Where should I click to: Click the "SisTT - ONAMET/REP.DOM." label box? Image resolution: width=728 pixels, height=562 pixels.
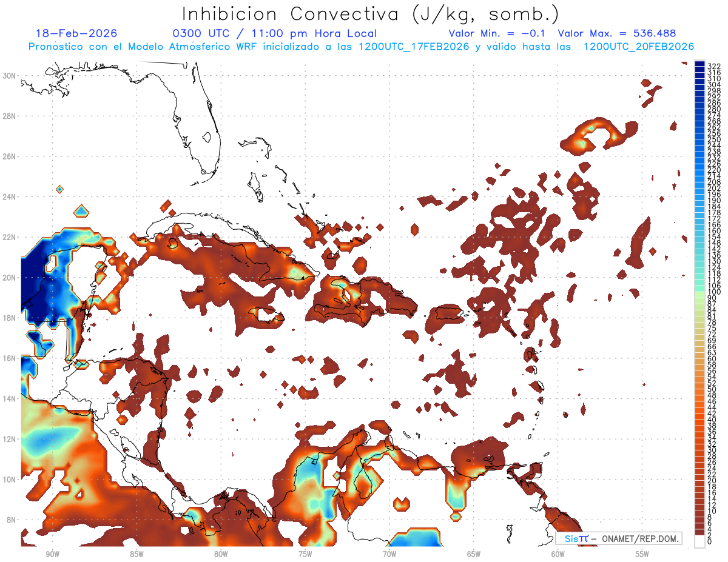pyautogui.click(x=618, y=538)
